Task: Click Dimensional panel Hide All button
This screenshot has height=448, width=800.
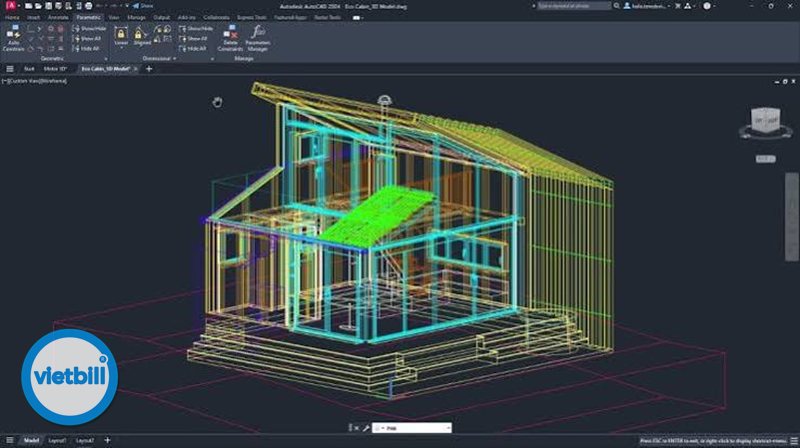Action: coord(193,48)
